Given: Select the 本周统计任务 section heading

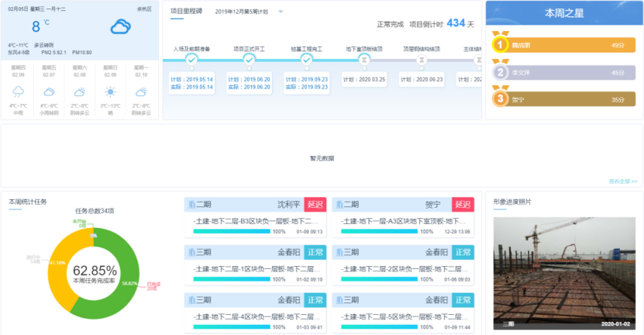Looking at the screenshot, I should tap(28, 202).
